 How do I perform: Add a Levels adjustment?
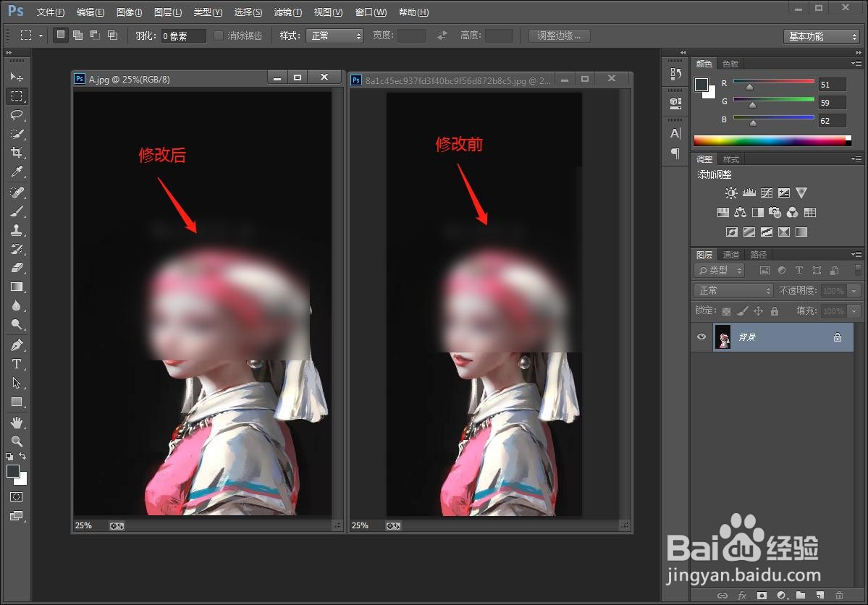point(749,192)
